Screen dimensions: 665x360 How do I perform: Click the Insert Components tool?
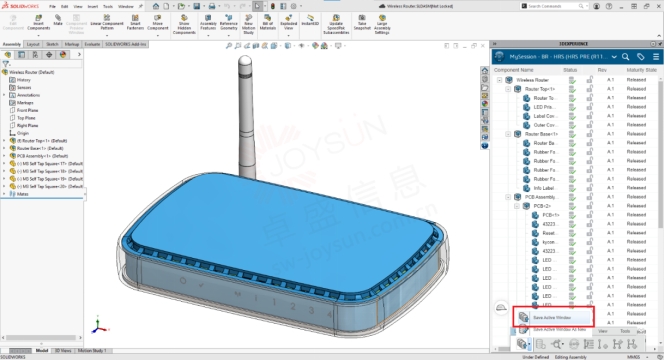click(x=38, y=22)
